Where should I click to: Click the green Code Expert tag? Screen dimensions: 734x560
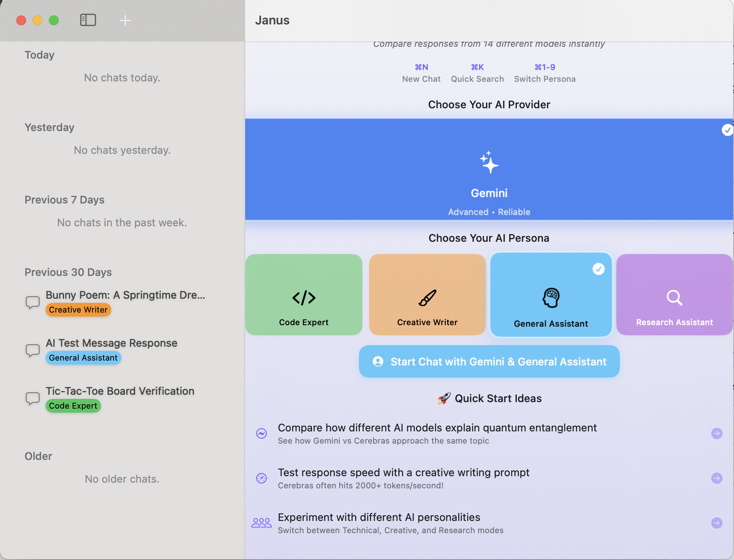click(x=73, y=406)
